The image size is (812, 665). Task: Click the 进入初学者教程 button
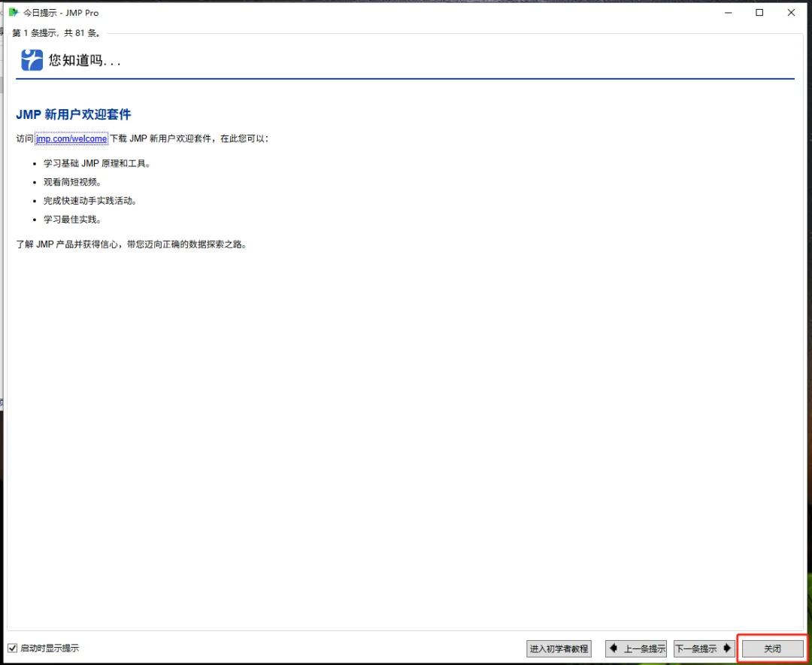559,648
